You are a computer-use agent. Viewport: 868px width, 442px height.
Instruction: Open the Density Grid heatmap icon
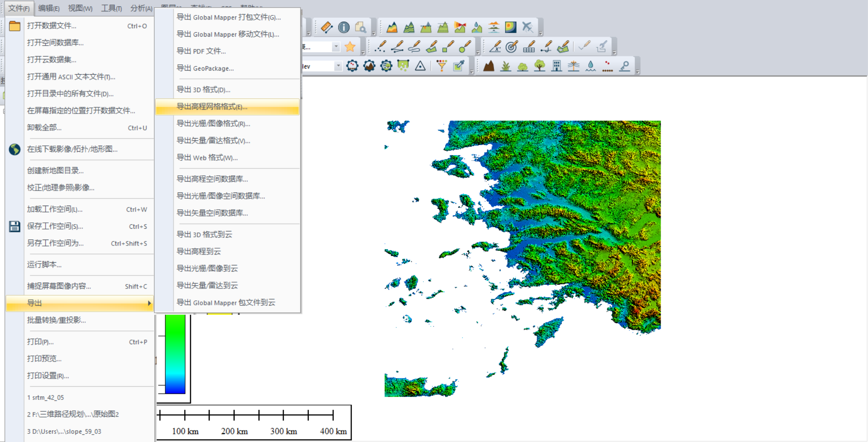pyautogui.click(x=511, y=27)
